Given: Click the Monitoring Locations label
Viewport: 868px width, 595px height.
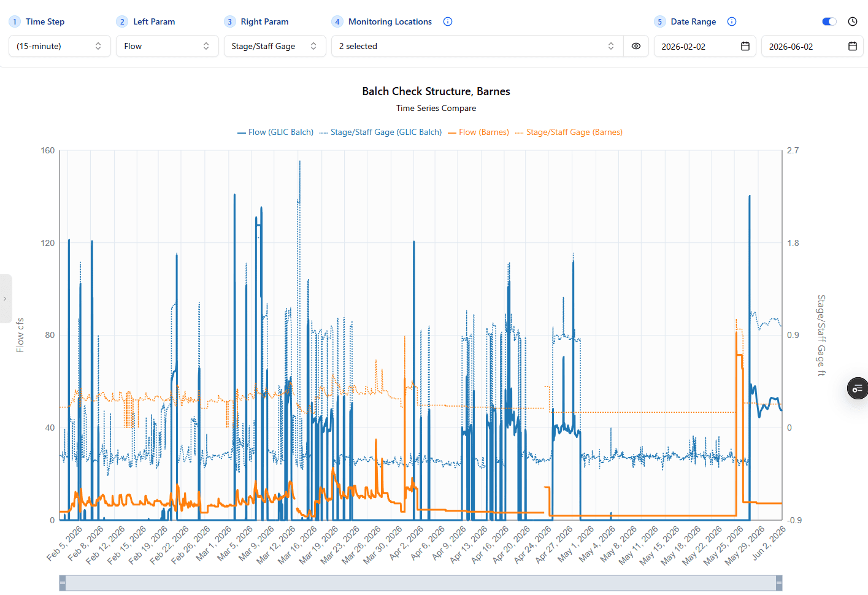Looking at the screenshot, I should click(x=390, y=21).
